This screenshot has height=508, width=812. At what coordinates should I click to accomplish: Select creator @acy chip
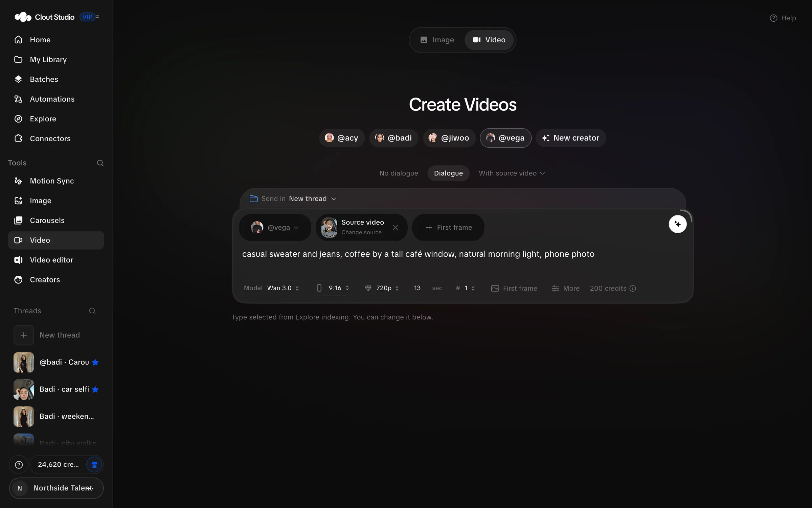[342, 138]
